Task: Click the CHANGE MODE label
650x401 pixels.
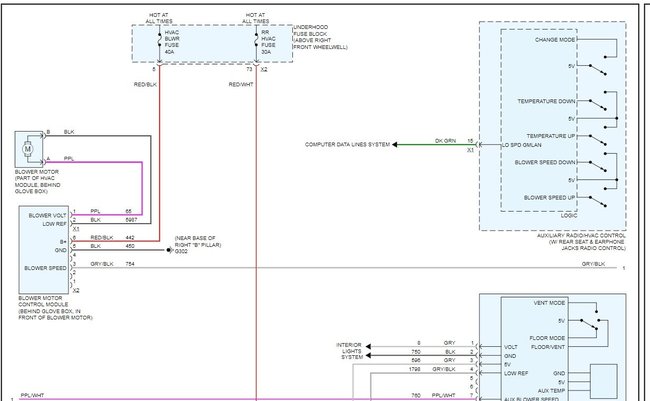Action: pos(555,39)
